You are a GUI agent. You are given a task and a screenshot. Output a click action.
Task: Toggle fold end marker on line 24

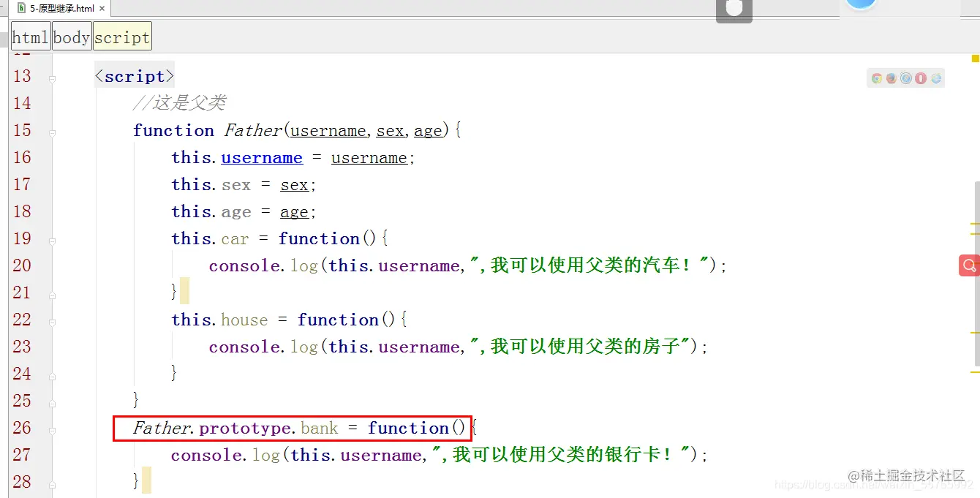(x=52, y=375)
